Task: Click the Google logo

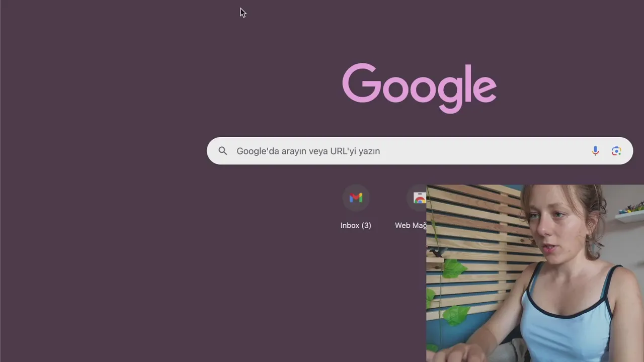Action: [419, 88]
